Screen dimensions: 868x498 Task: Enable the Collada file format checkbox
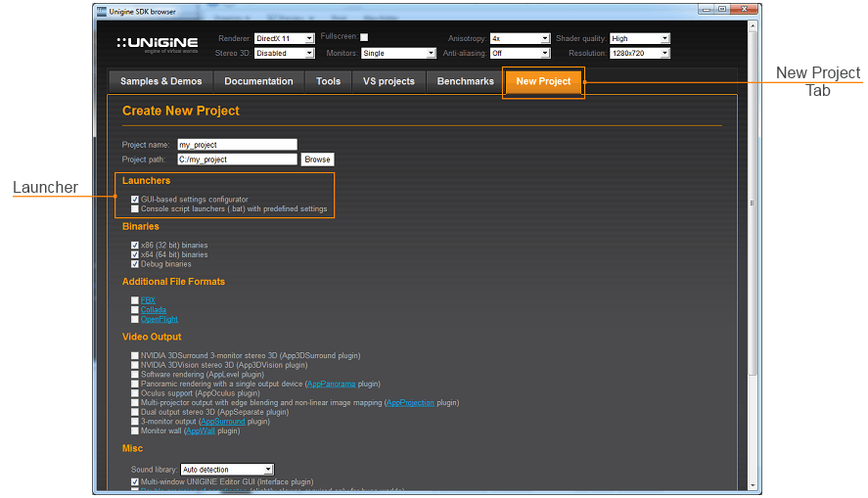pos(134,310)
